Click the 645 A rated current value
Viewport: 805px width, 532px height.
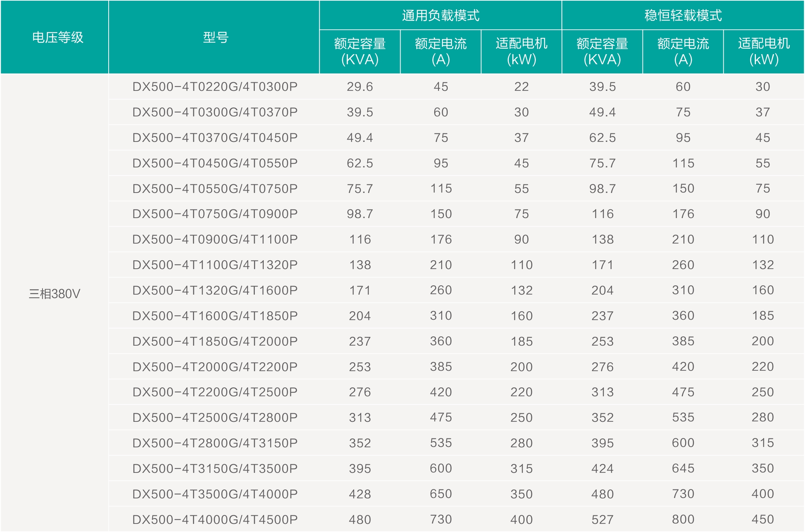click(x=683, y=469)
